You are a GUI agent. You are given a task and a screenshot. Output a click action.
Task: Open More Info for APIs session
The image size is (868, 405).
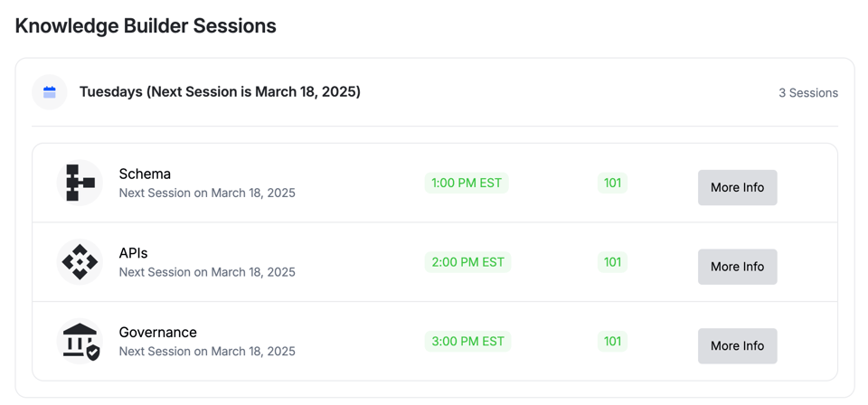[737, 267]
